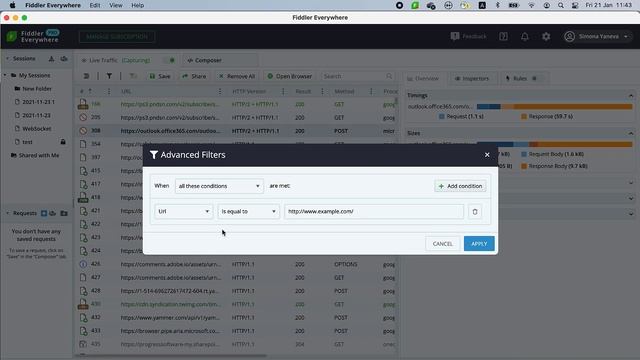Click the Save toolbar button
This screenshot has height=360, width=640.
point(160,76)
